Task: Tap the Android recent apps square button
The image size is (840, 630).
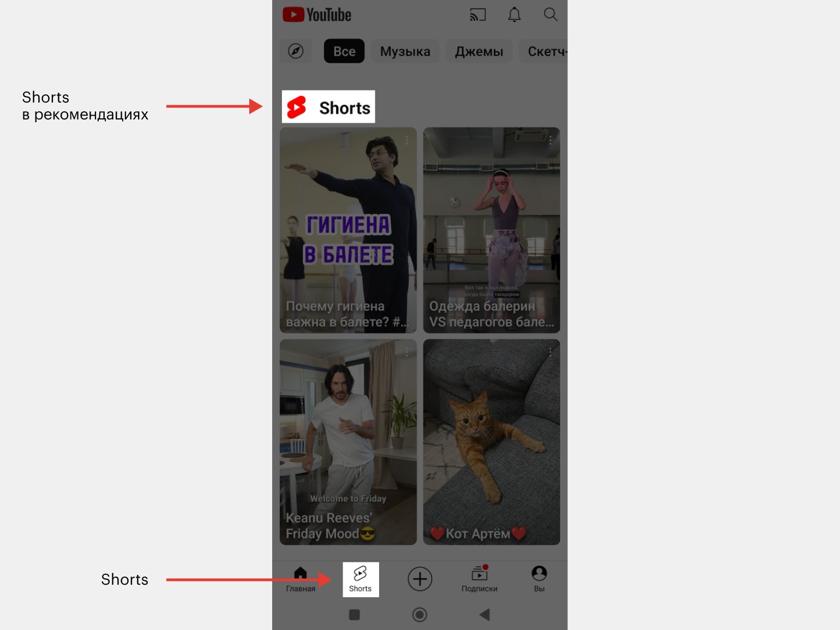Action: [355, 615]
